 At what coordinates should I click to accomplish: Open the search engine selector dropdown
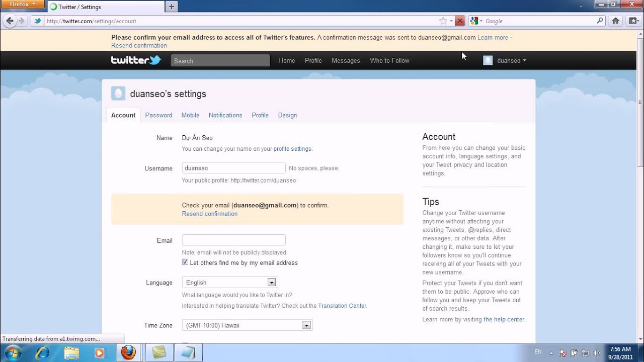pos(476,21)
